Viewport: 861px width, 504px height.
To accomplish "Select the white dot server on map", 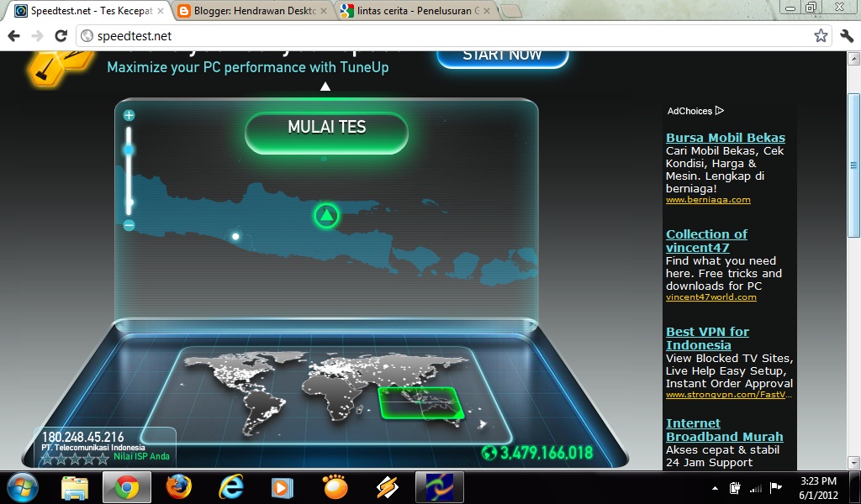I will click(235, 236).
